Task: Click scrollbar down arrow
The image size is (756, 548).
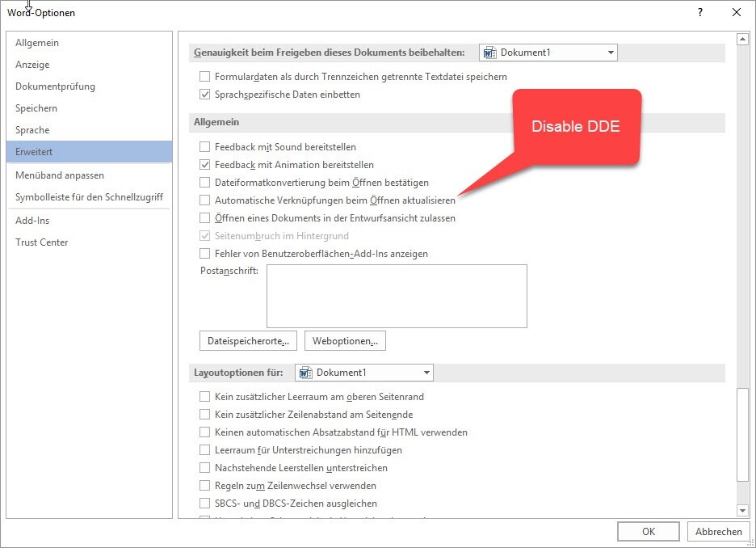Action: coord(742,510)
